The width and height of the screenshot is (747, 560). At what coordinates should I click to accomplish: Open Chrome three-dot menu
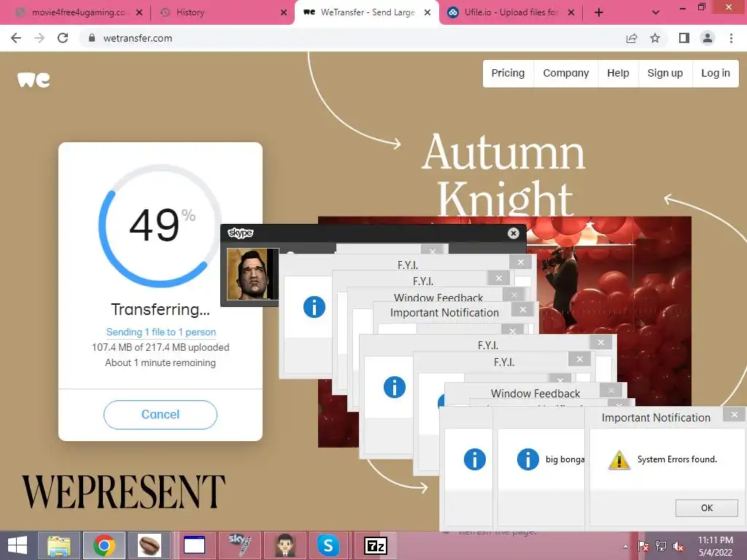[x=731, y=38]
